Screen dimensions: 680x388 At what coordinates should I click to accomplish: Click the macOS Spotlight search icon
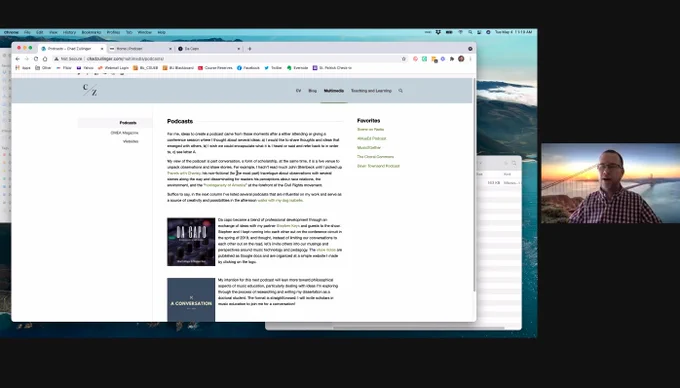coord(470,32)
